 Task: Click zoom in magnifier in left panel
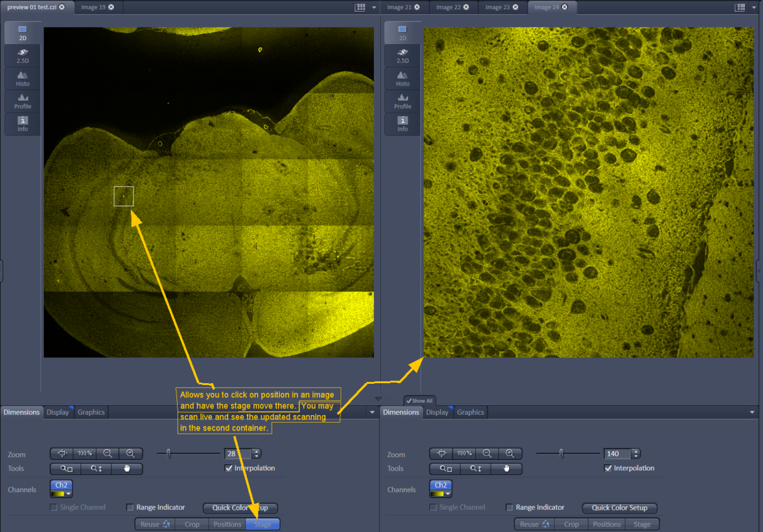[x=130, y=454]
